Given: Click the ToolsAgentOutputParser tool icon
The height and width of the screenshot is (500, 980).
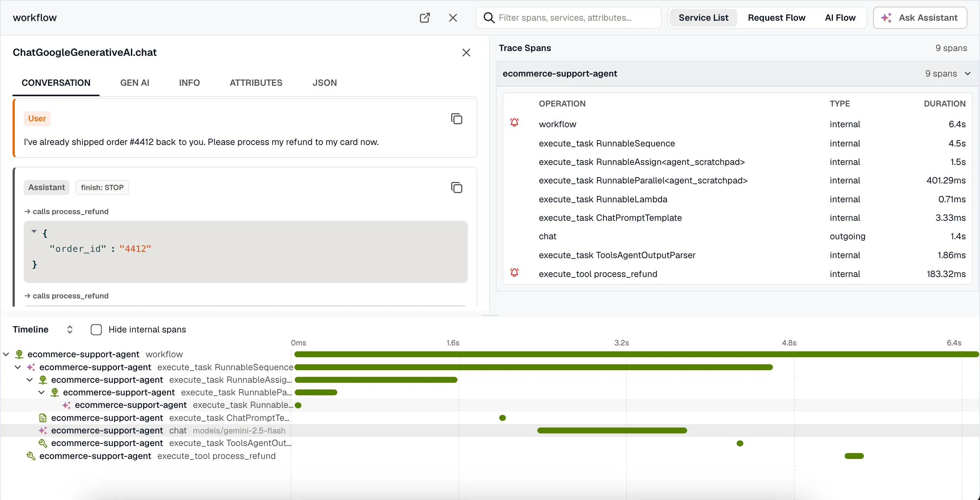Looking at the screenshot, I should (x=43, y=443).
